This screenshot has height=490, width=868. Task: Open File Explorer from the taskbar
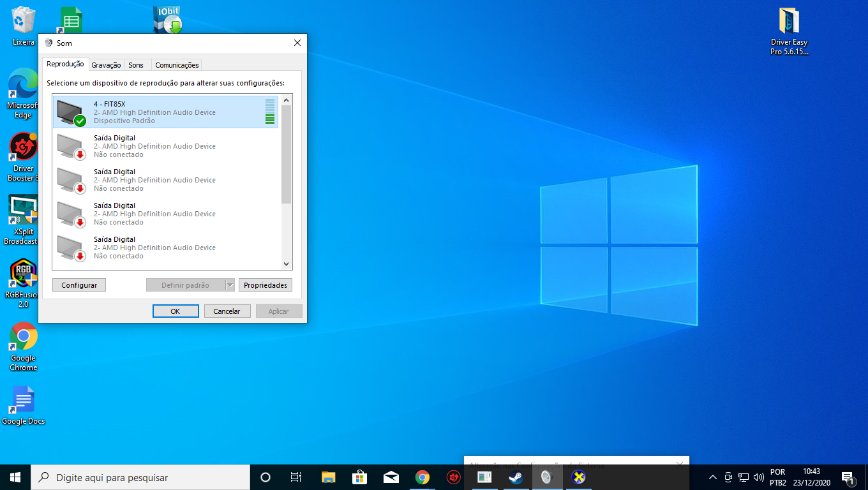pos(328,477)
